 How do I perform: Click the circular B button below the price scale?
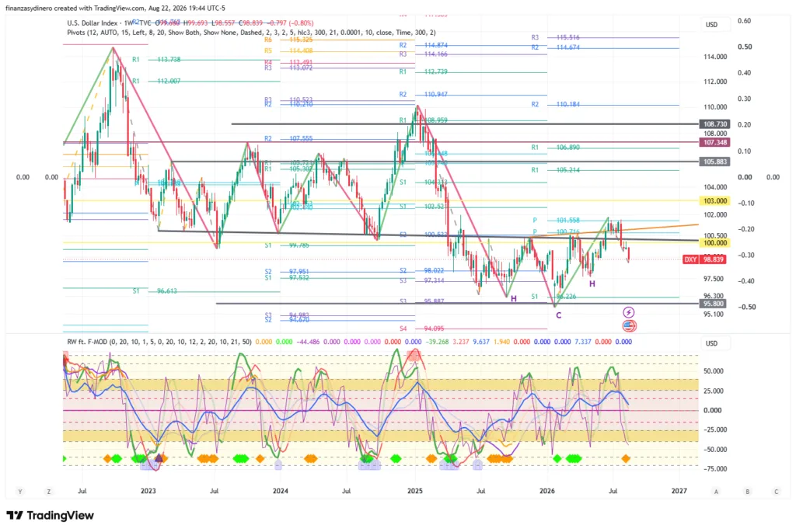pos(747,491)
